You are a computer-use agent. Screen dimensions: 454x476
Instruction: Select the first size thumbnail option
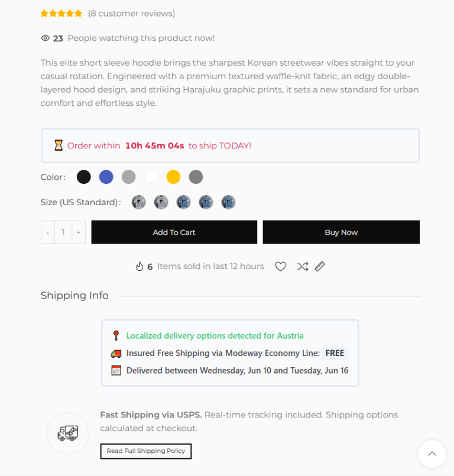click(x=139, y=202)
